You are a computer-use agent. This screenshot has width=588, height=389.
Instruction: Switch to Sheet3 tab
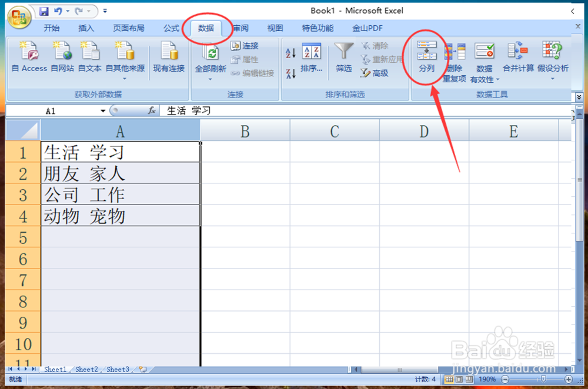click(x=118, y=370)
